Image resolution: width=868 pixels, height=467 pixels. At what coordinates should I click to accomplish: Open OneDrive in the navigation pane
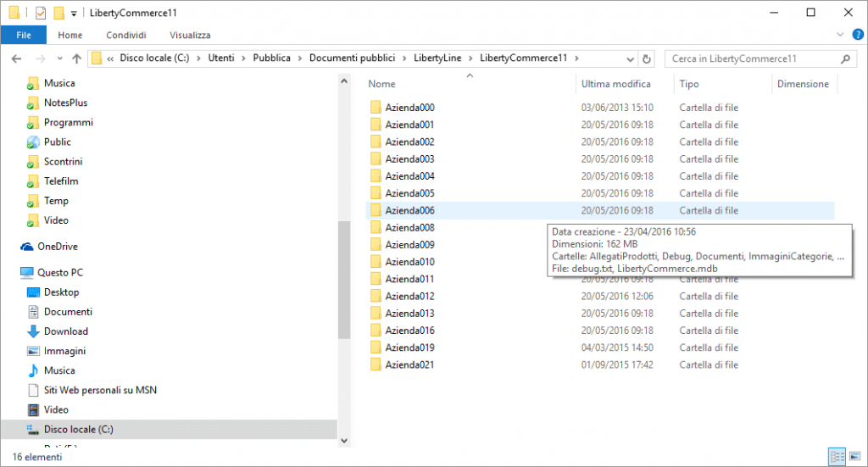pyautogui.click(x=58, y=247)
